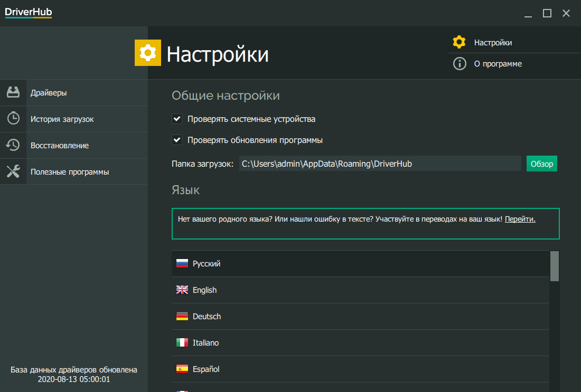This screenshot has width=581, height=392.
Task: Click the language list scrollbar thumb
Action: coord(554,266)
